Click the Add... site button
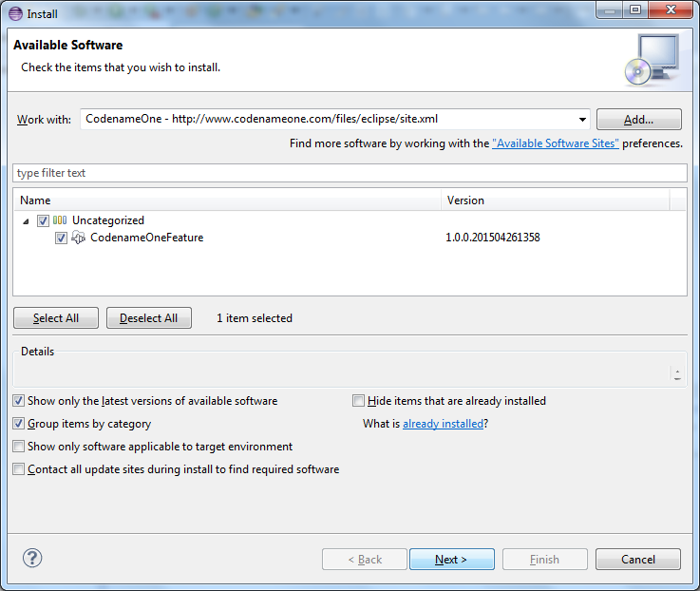This screenshot has height=591, width=700. [x=639, y=120]
